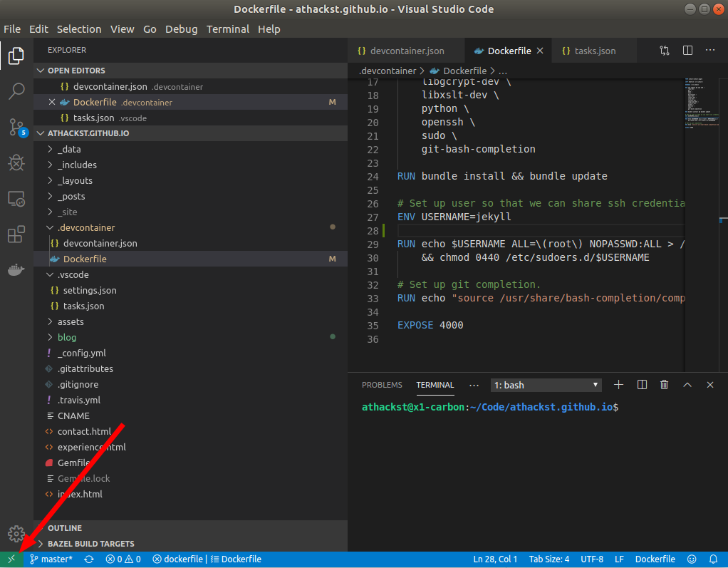Open _config.yml in the explorer

(x=190, y=353)
